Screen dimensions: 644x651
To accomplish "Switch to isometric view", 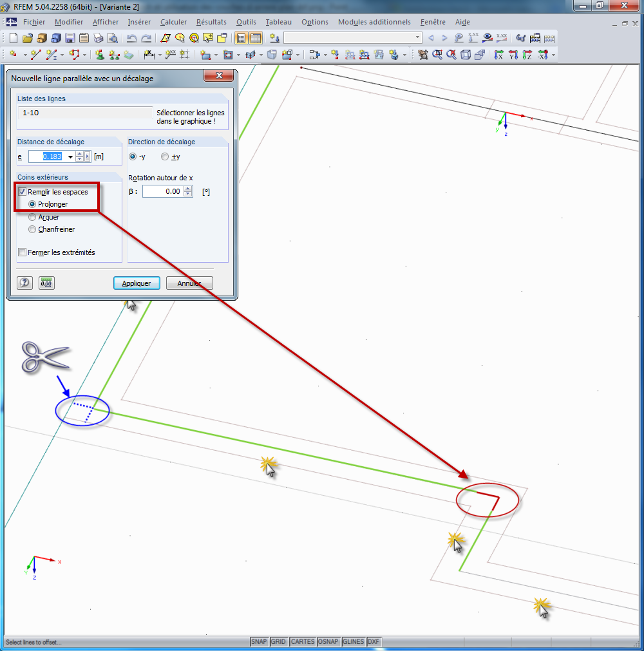I will (x=465, y=55).
